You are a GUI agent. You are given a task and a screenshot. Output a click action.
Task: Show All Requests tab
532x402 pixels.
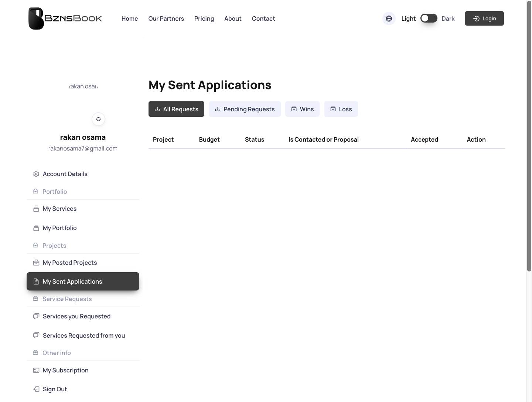coord(176,109)
